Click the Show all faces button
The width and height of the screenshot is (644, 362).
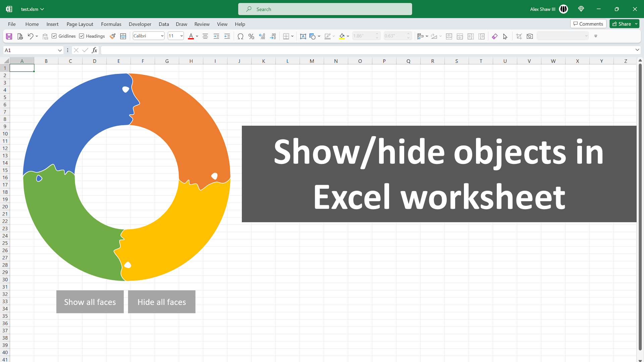tap(90, 302)
